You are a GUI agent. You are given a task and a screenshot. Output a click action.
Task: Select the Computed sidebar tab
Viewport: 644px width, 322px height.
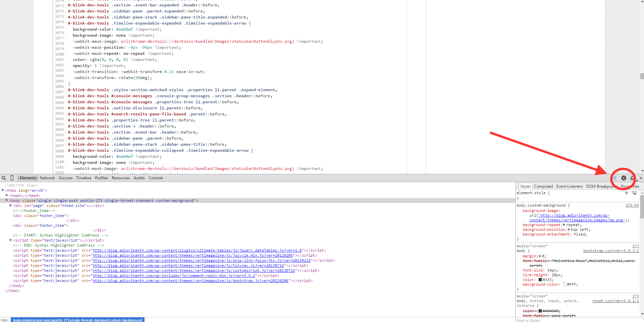[x=543, y=186]
